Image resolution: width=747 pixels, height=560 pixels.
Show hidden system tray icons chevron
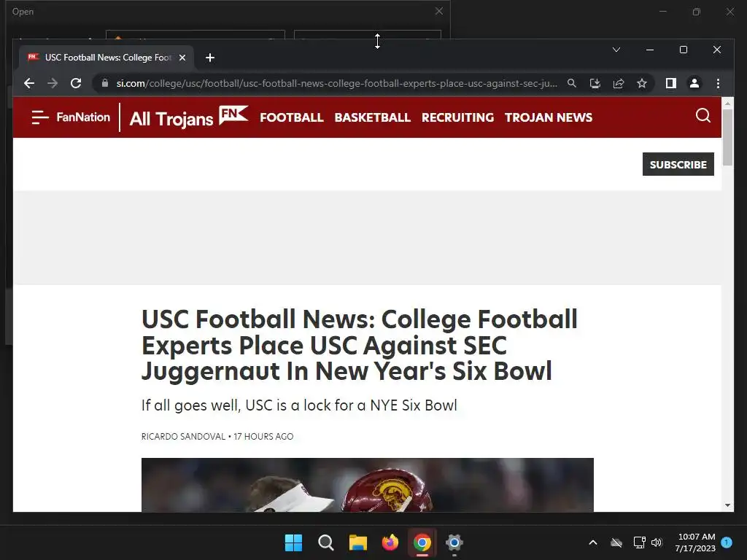pyautogui.click(x=592, y=542)
